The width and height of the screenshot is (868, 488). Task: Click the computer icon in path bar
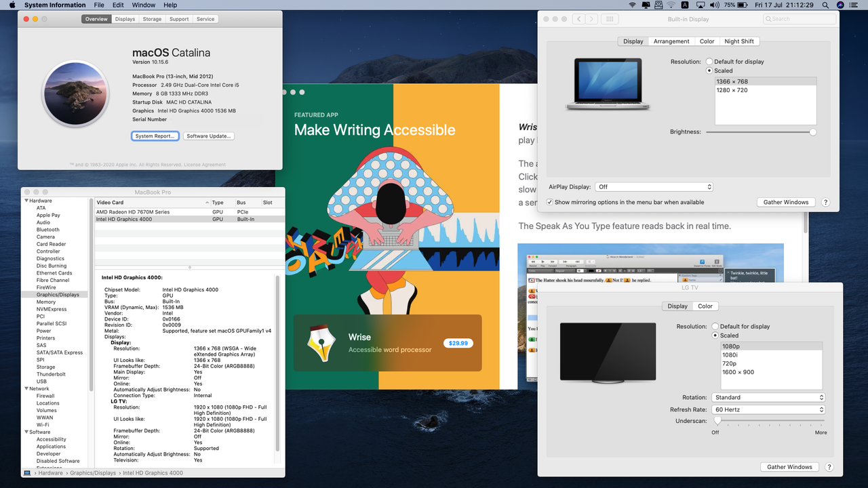[27, 472]
